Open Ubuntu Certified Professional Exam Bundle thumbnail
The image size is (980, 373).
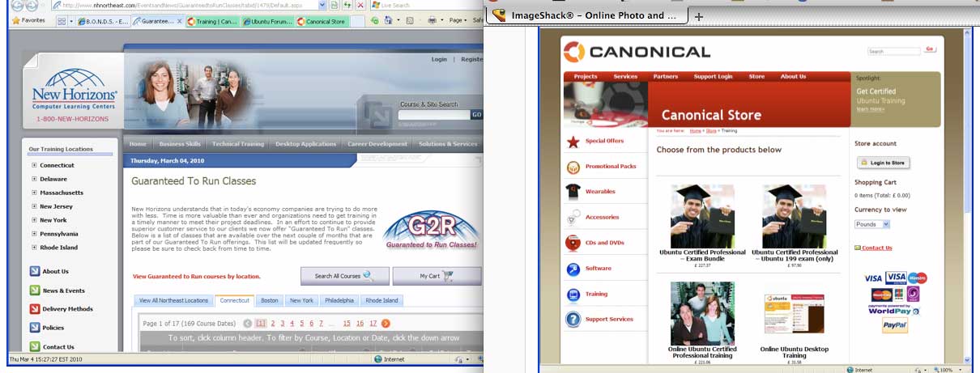pyautogui.click(x=701, y=216)
